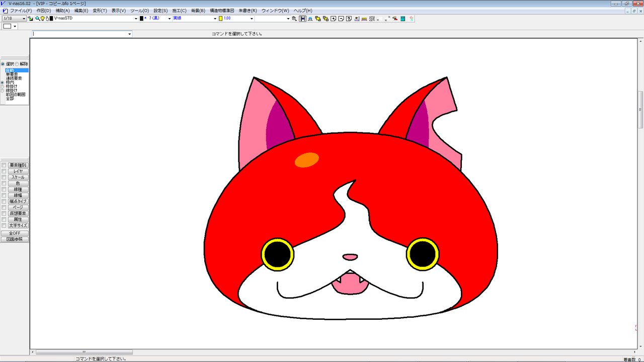This screenshot has width=644, height=362.
Task: Click the boxed minus toolbar icon
Action: click(341, 19)
